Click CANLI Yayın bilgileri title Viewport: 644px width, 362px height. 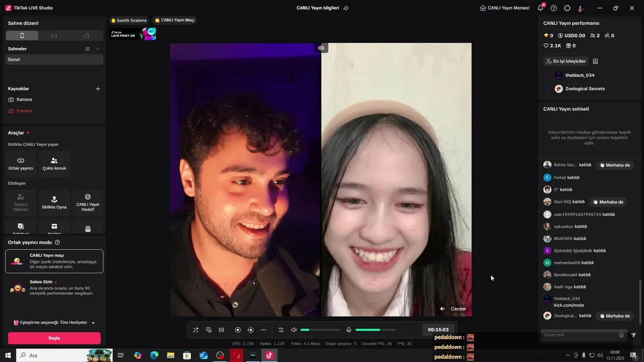click(x=317, y=8)
